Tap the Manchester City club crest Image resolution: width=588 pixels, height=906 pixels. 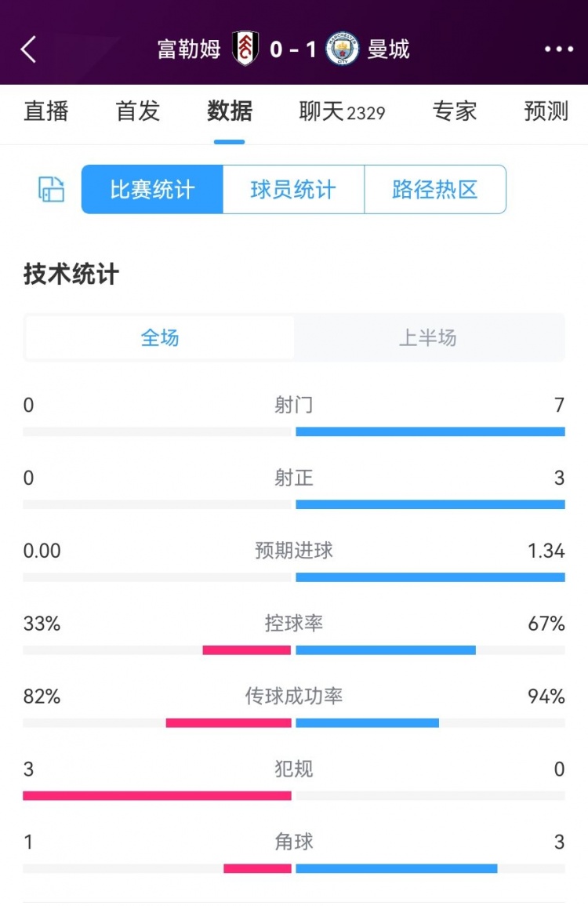coord(342,49)
